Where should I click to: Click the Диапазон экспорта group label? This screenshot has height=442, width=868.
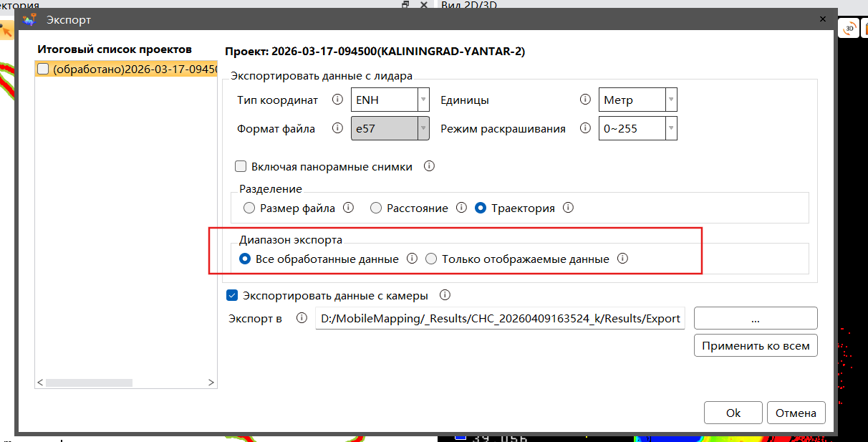coord(291,239)
